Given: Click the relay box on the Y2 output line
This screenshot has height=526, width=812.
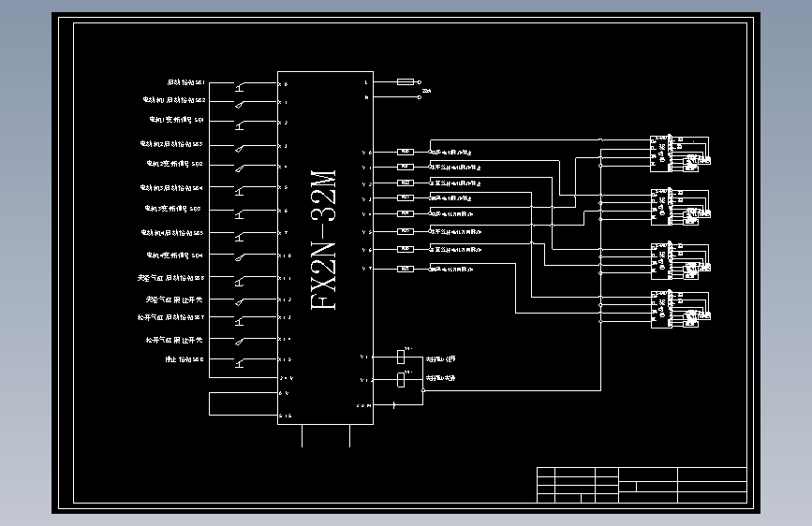Looking at the screenshot, I should (406, 183).
